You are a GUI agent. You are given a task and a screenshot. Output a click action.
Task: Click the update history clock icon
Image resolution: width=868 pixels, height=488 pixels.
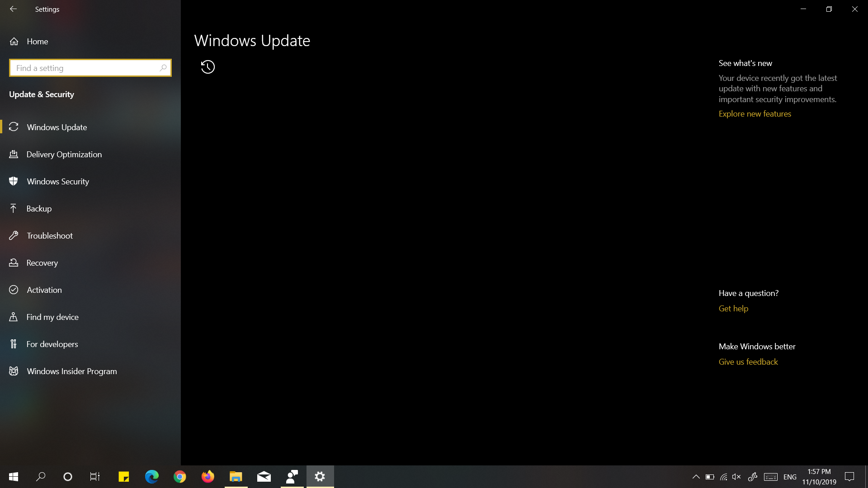tap(208, 67)
